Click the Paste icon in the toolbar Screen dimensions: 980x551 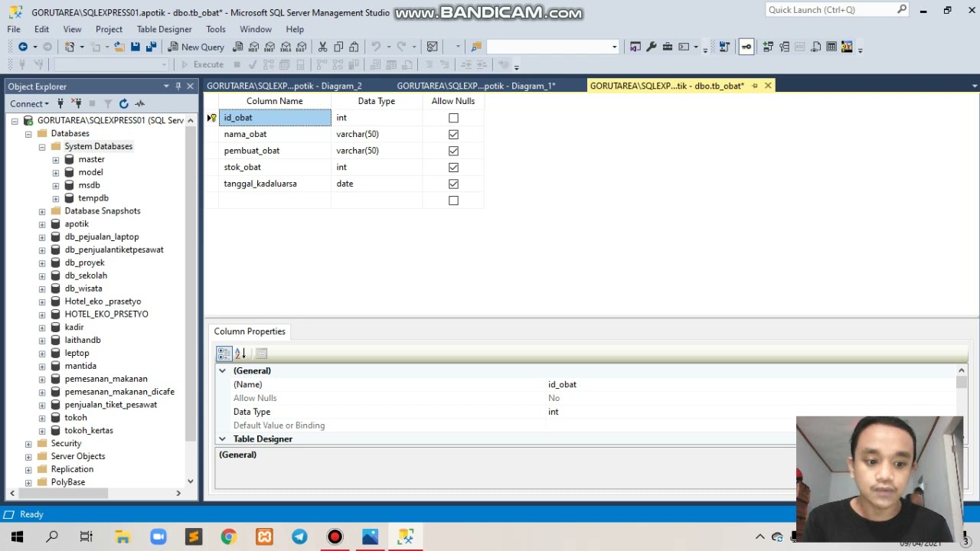(x=354, y=47)
